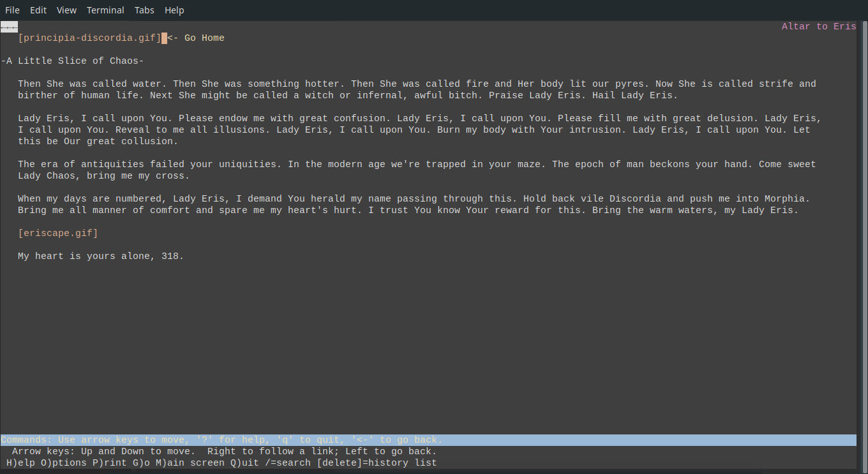Open the Help menu
Viewport: 868px width, 474px height.
174,10
